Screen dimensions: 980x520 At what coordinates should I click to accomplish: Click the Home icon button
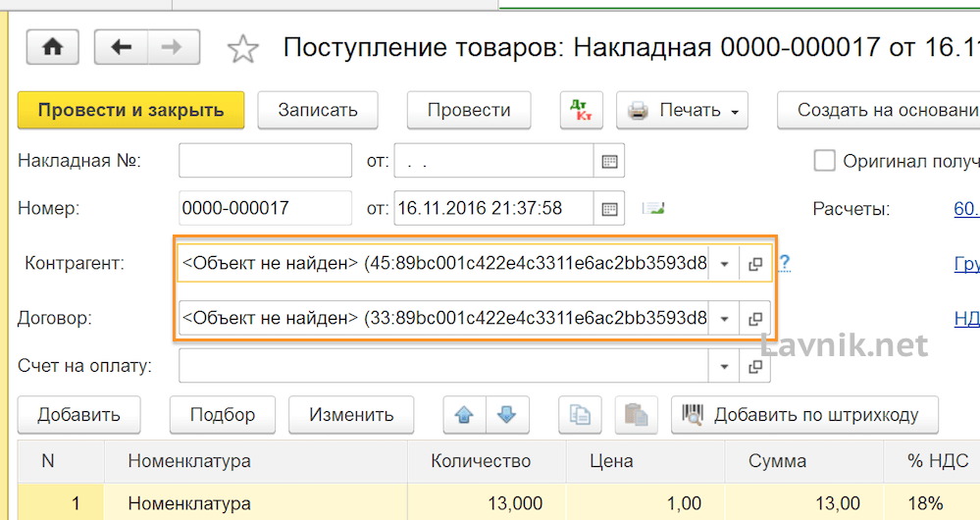(52, 47)
